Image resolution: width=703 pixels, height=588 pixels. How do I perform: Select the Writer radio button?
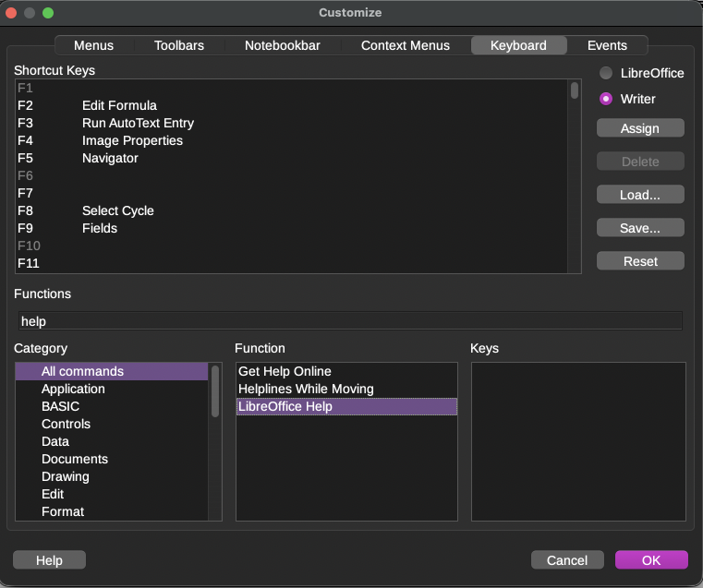click(x=606, y=99)
